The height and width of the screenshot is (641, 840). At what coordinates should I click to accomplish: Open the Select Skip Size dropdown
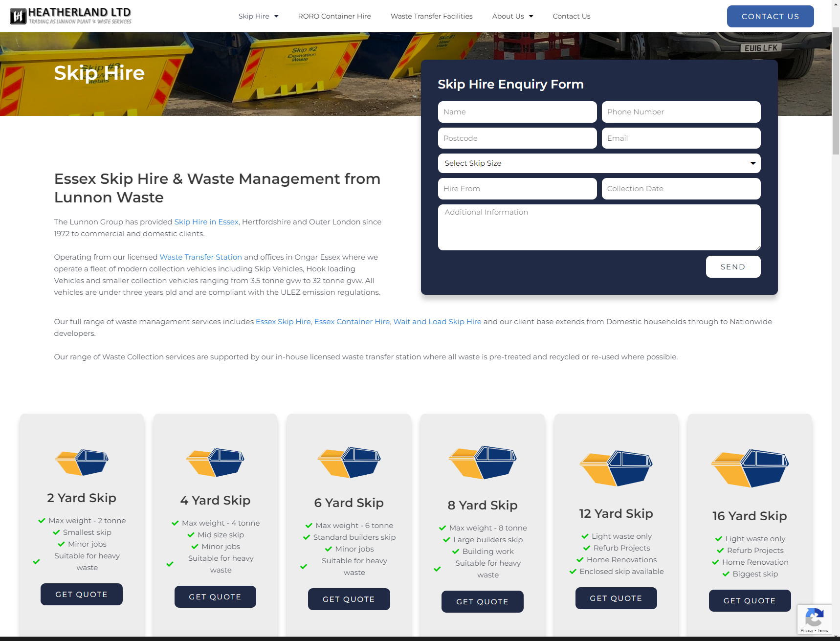coord(599,163)
